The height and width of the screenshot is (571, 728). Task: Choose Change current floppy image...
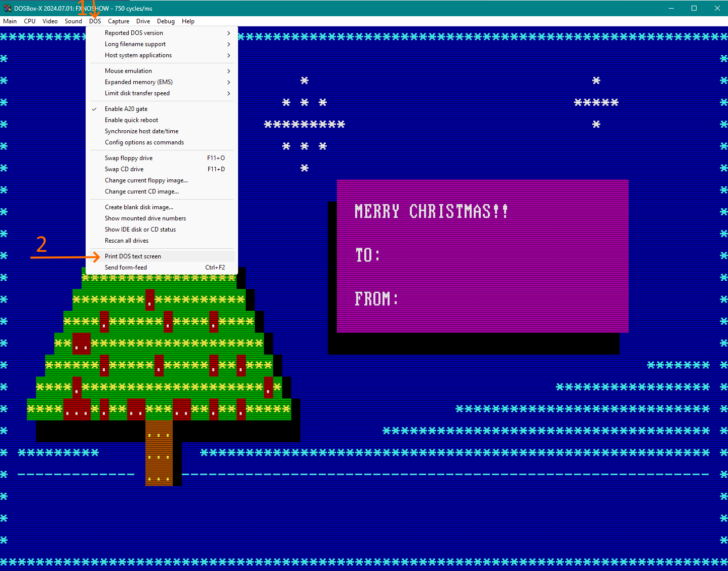pos(162,180)
